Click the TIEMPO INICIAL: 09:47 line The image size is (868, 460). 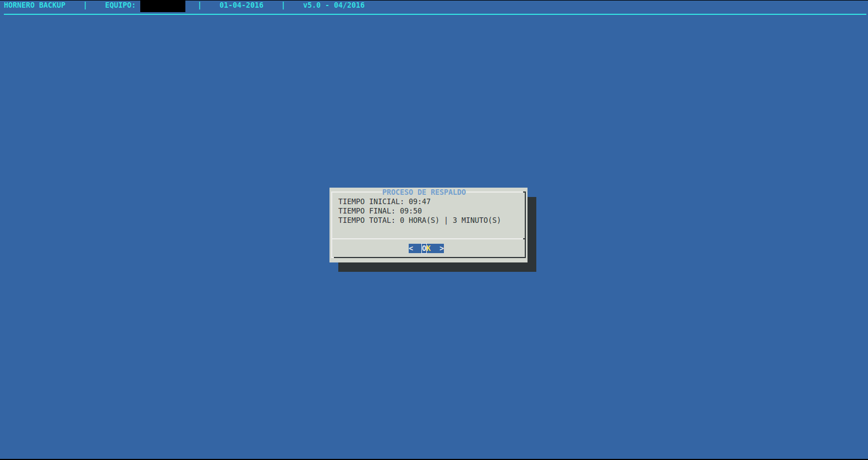(x=384, y=201)
